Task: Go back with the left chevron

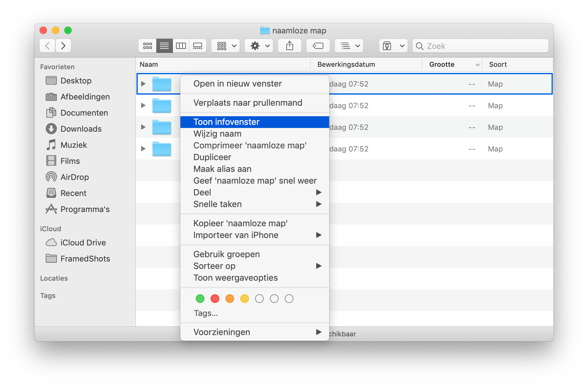Action: 48,46
